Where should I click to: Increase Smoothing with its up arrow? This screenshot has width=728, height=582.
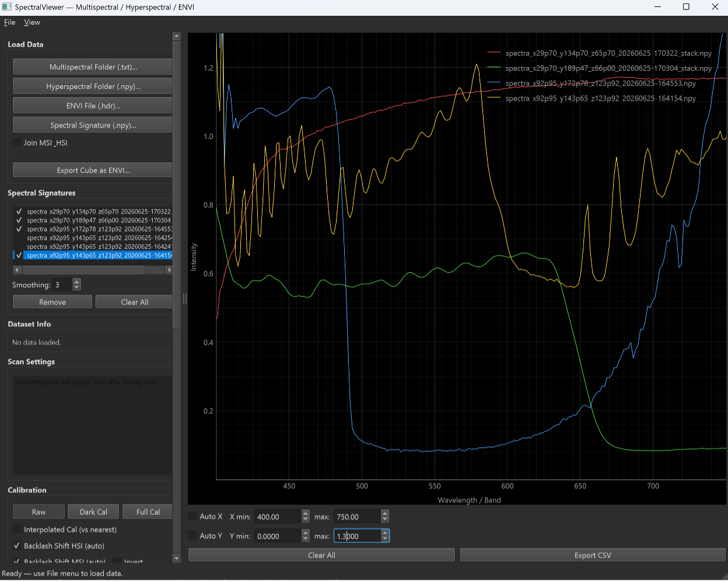point(76,281)
